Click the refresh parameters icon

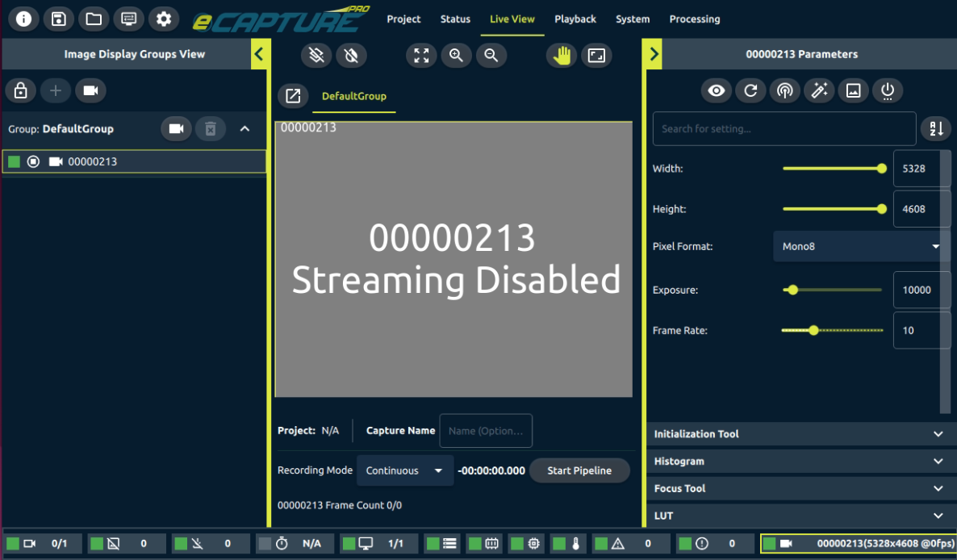[x=750, y=91]
